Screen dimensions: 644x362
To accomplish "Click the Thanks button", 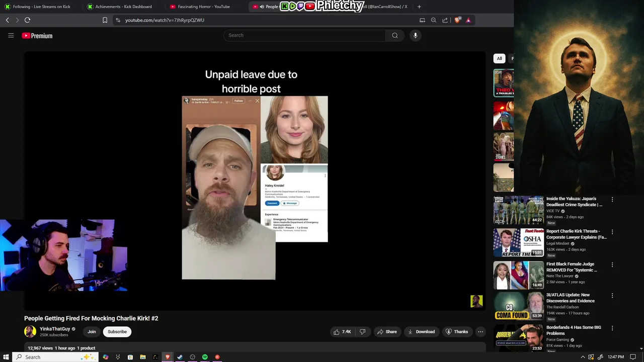I will coord(457,332).
